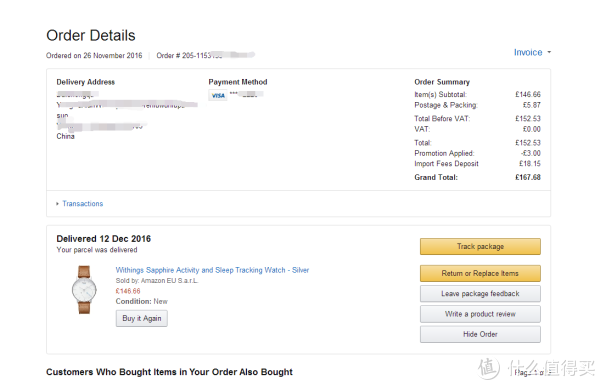This screenshot has height=385, width=600.
Task: Click the Order Details heading
Action: point(91,36)
